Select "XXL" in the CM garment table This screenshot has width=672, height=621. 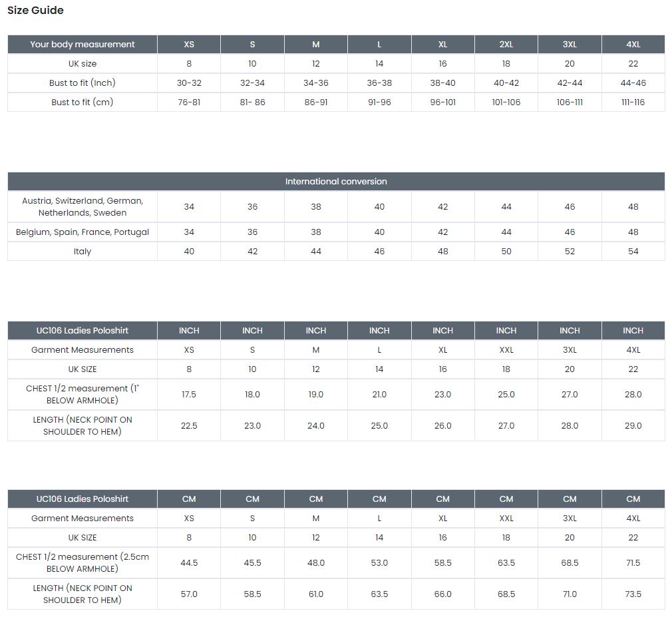pos(506,518)
